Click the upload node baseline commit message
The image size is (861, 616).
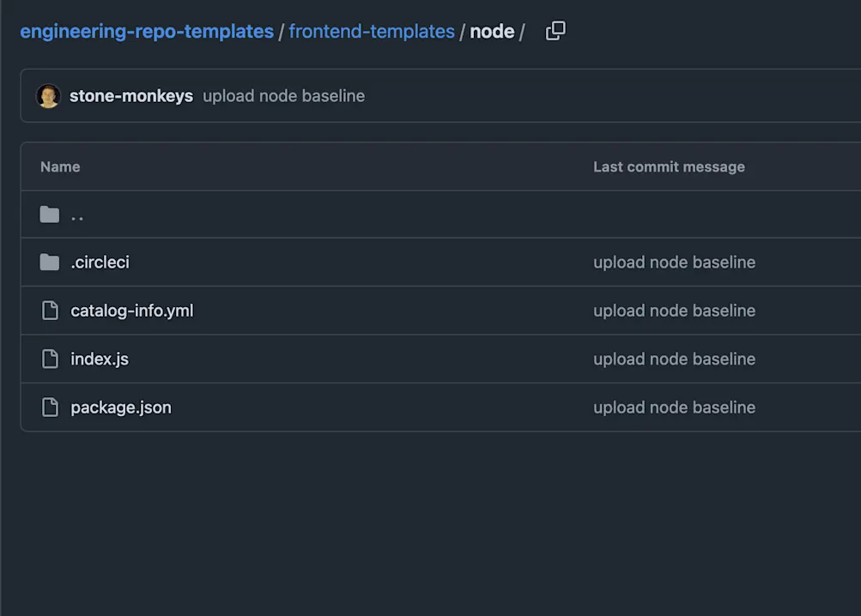283,96
